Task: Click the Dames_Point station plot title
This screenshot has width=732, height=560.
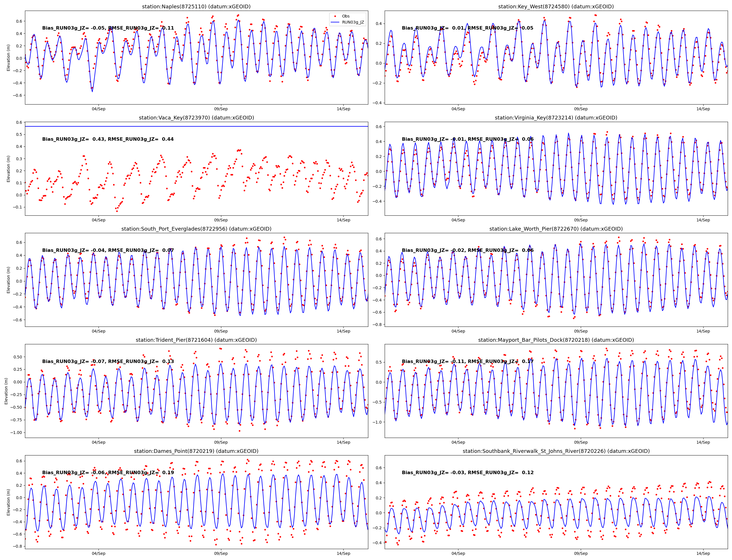Action: (x=196, y=451)
